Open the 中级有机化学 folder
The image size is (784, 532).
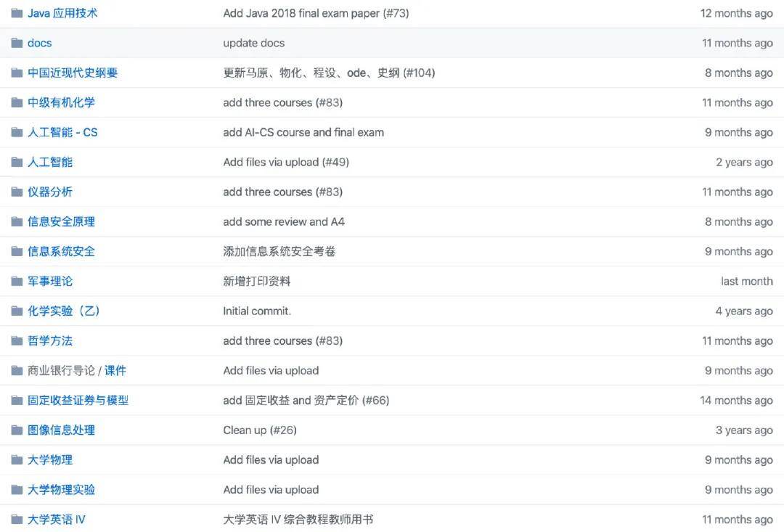pyautogui.click(x=61, y=102)
